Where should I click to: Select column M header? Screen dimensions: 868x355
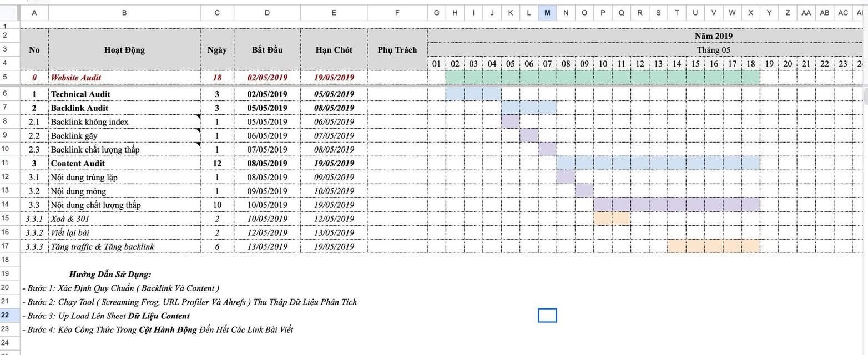point(547,13)
